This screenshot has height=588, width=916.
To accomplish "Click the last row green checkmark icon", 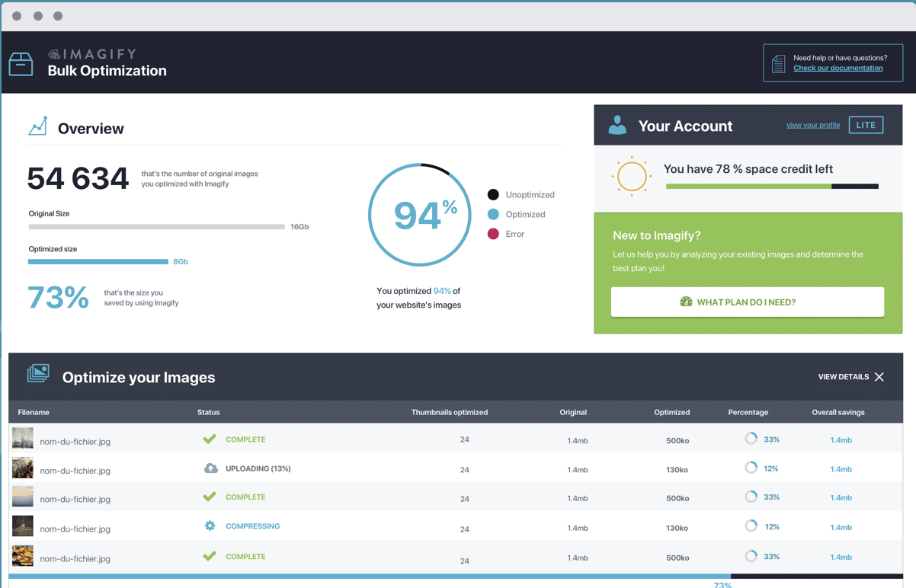I will pos(210,556).
